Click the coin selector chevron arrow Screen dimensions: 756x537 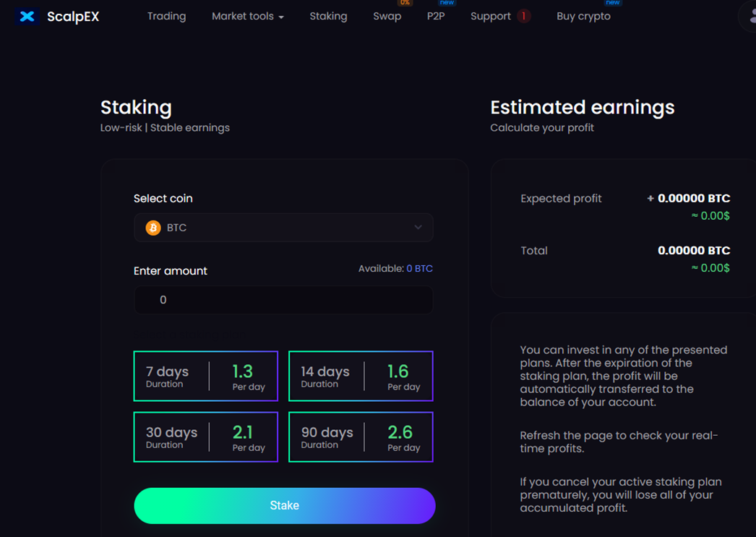point(418,228)
